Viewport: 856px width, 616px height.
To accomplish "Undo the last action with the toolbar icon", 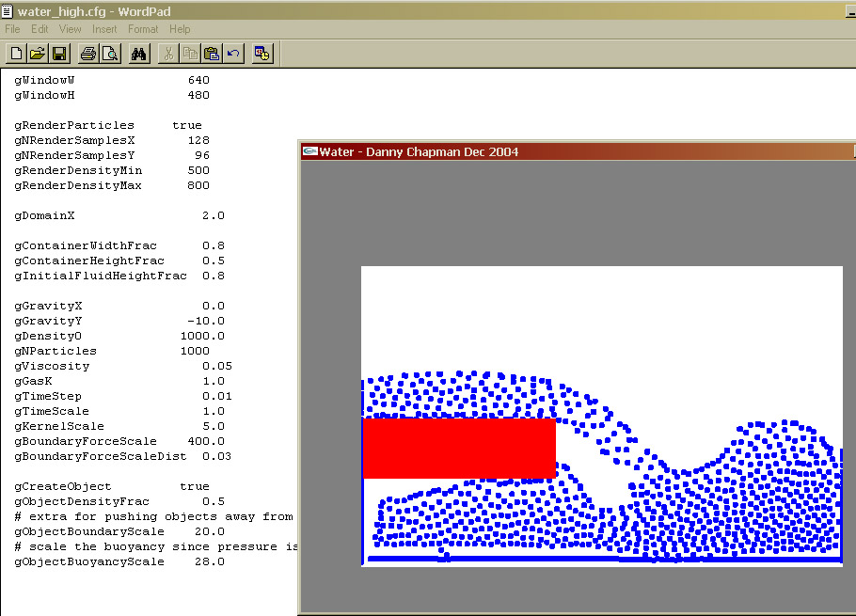I will [x=233, y=54].
